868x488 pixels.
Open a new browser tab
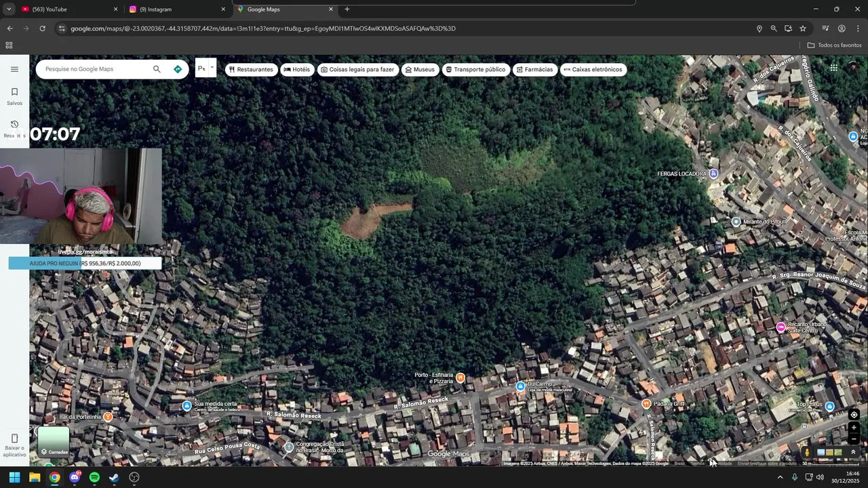[347, 9]
